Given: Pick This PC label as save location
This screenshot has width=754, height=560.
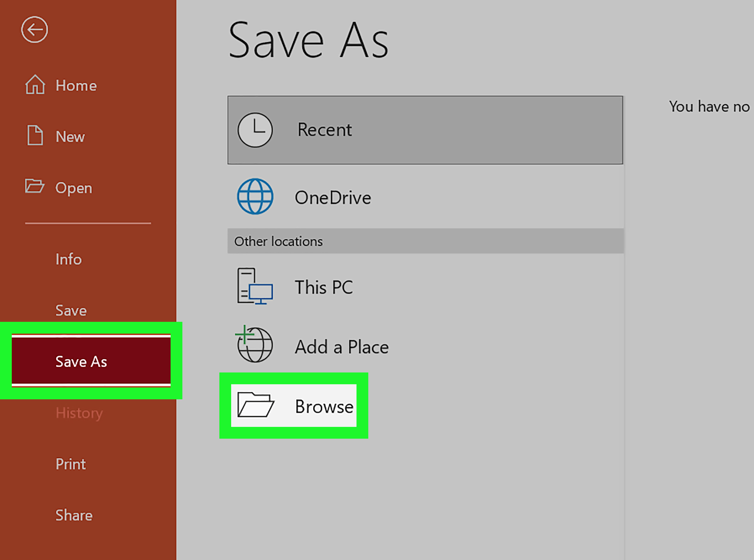Looking at the screenshot, I should (x=324, y=287).
